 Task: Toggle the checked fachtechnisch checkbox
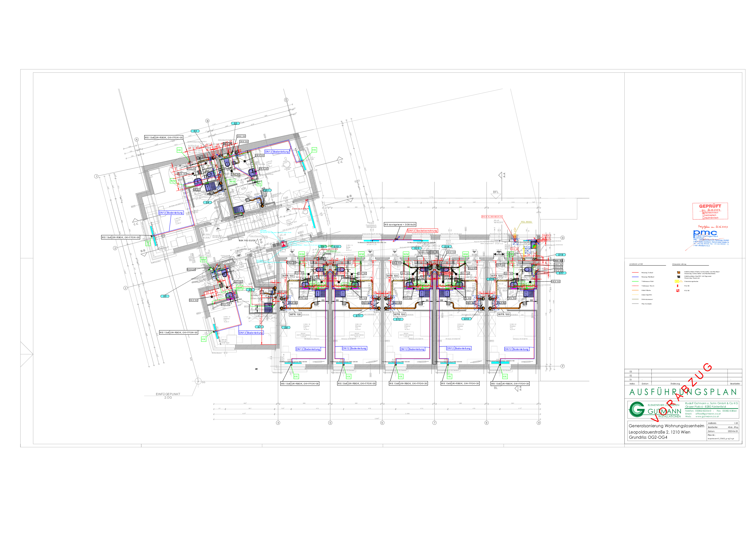coord(703,213)
